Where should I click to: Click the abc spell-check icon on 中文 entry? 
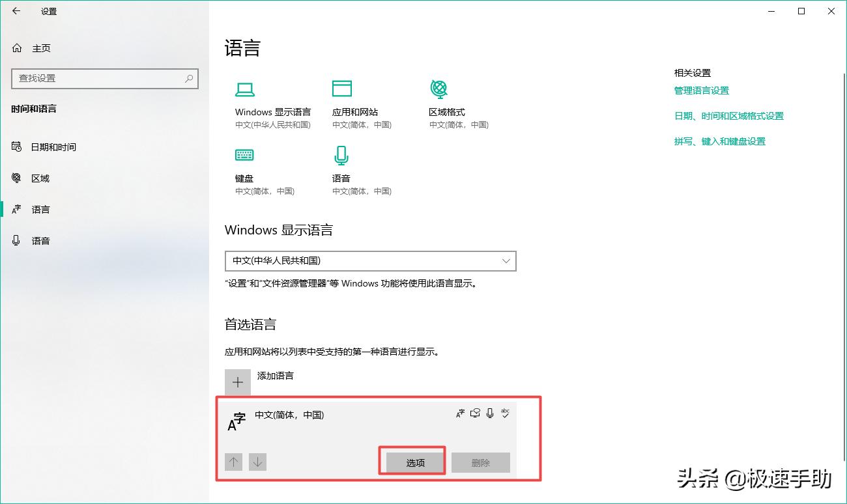505,412
